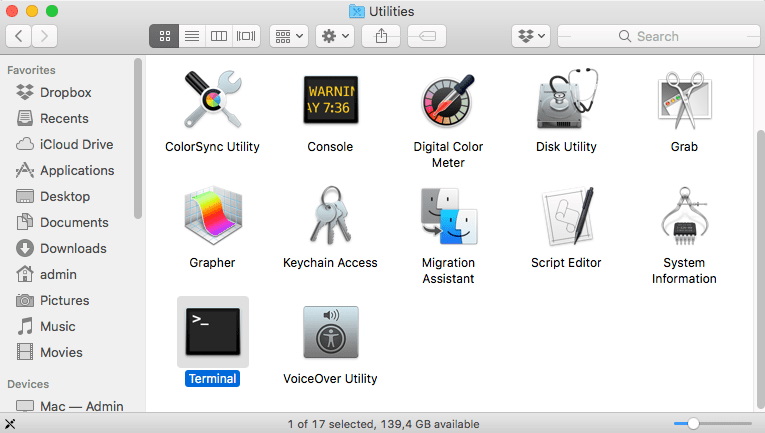The image size is (765, 433).
Task: Click into the Search field
Action: pos(659,36)
